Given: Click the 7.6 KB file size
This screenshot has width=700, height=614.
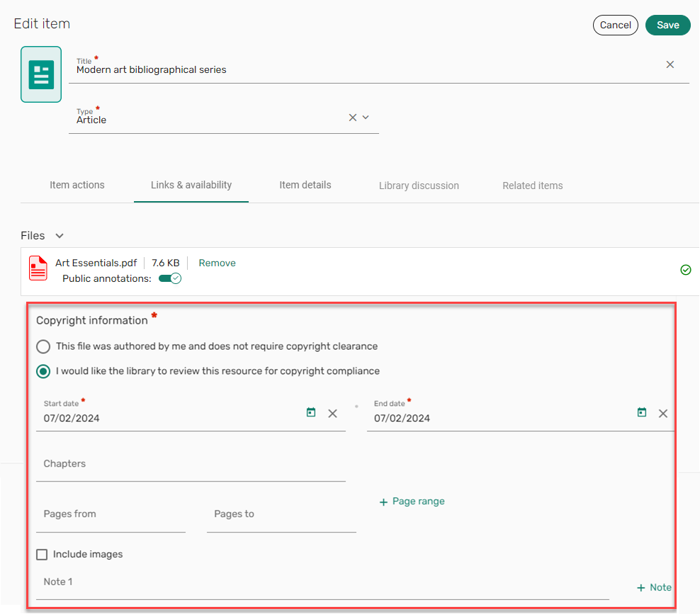Looking at the screenshot, I should click(x=166, y=263).
